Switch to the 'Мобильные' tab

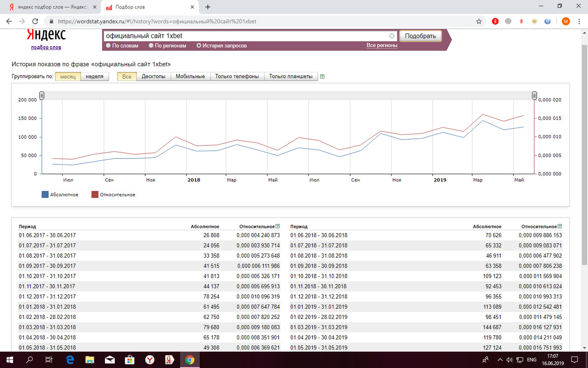(190, 77)
